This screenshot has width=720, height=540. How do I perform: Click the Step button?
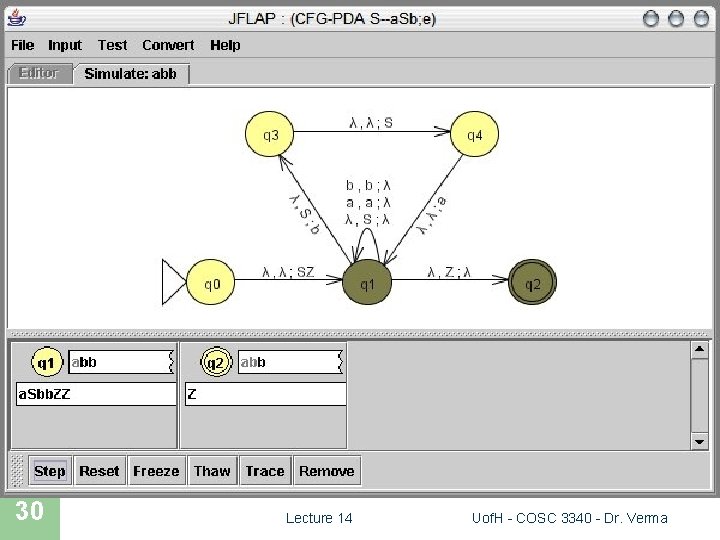(50, 471)
